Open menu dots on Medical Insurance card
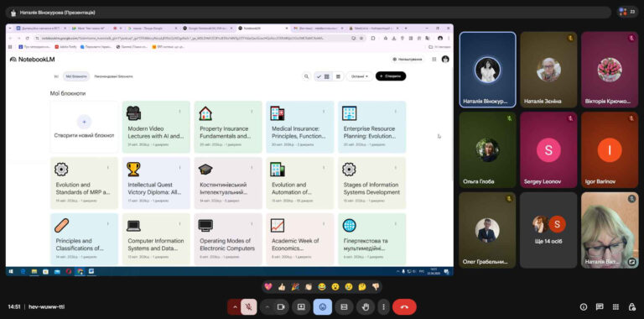Screen dimensions: 644x319 click(x=323, y=112)
